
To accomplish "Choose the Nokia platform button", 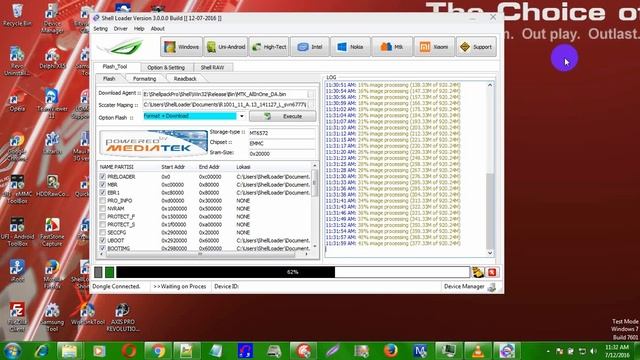I will click(x=350, y=47).
